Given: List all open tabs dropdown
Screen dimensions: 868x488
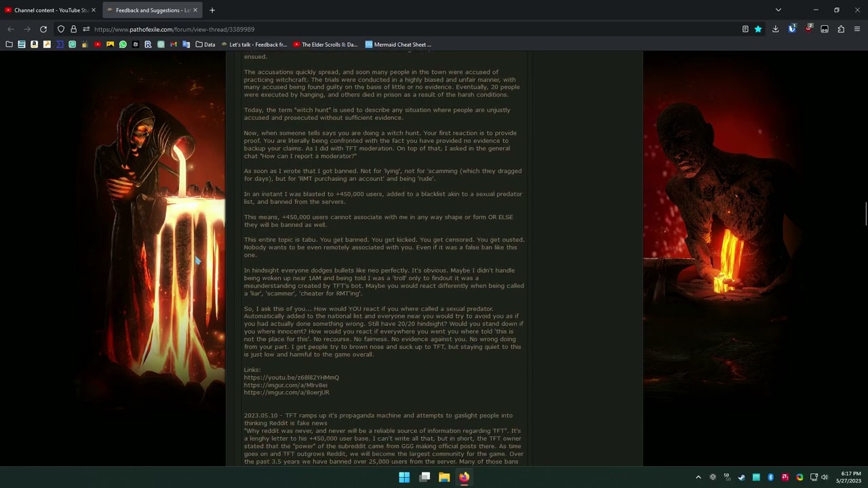Looking at the screenshot, I should coord(778,10).
